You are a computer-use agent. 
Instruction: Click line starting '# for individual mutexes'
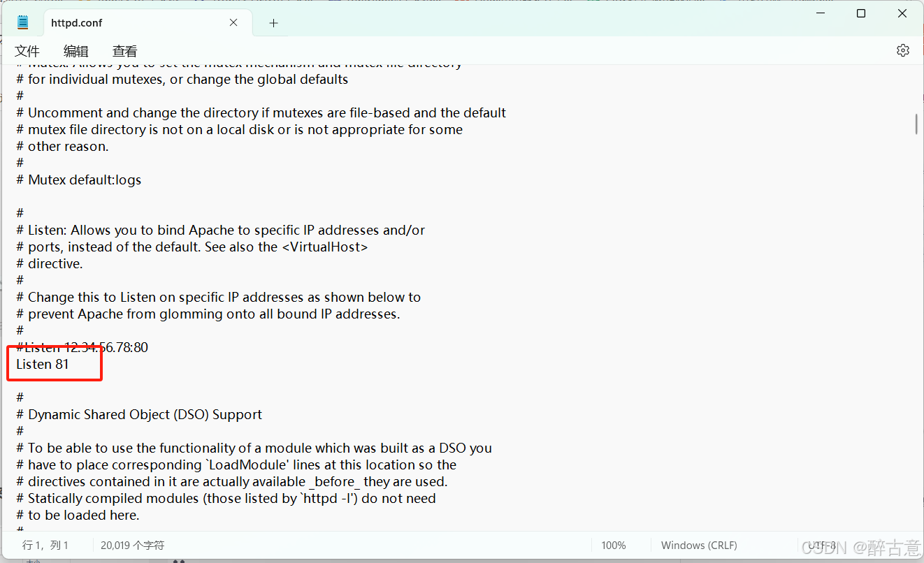[182, 79]
